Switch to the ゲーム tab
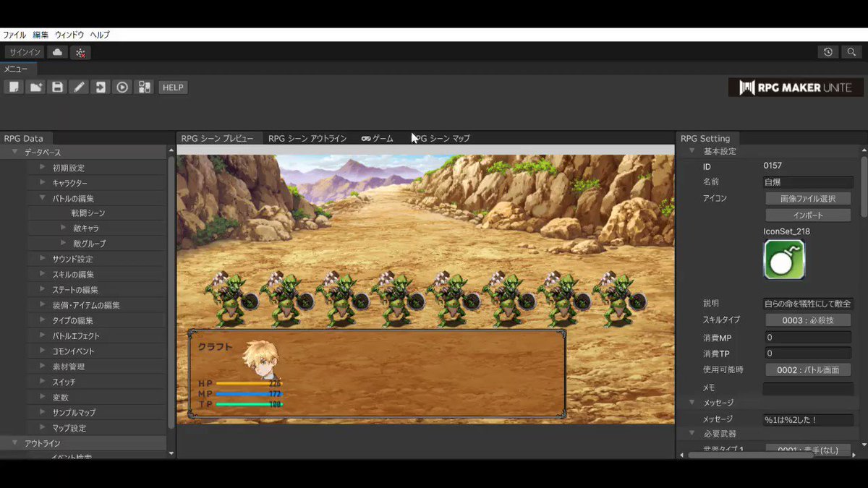The image size is (868, 488). (378, 138)
